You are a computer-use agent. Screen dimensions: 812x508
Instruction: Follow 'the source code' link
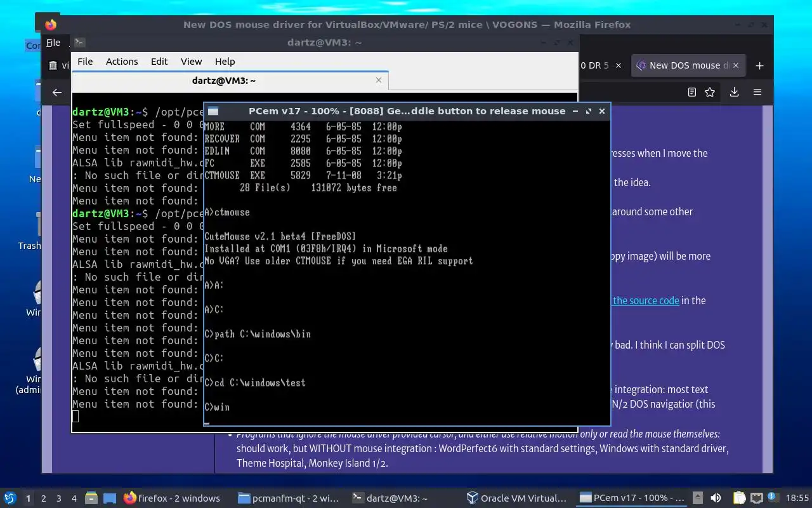click(646, 300)
